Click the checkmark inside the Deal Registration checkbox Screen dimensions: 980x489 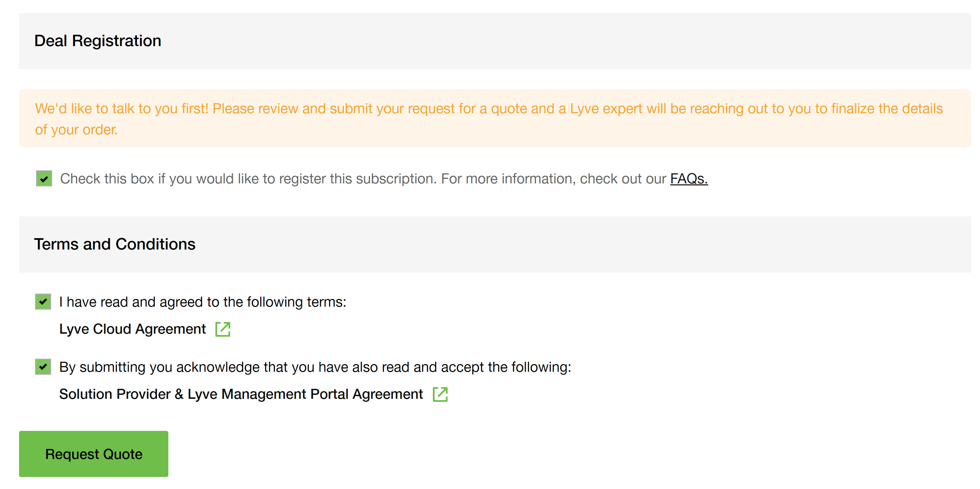[x=44, y=179]
